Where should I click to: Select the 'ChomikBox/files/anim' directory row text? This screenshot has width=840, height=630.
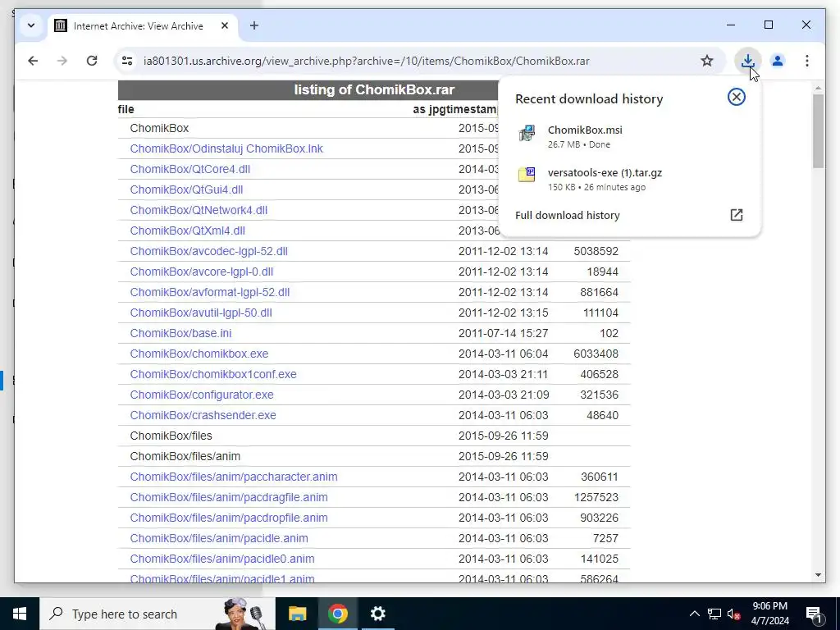pyautogui.click(x=185, y=456)
